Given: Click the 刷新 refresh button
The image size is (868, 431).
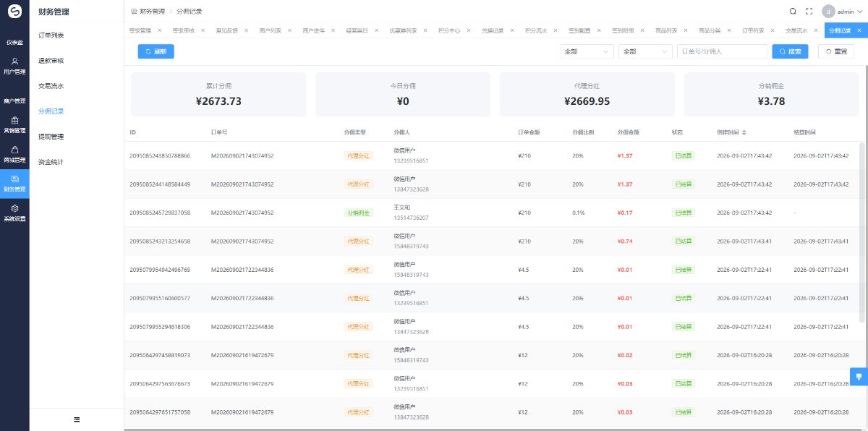Looking at the screenshot, I should 156,51.
